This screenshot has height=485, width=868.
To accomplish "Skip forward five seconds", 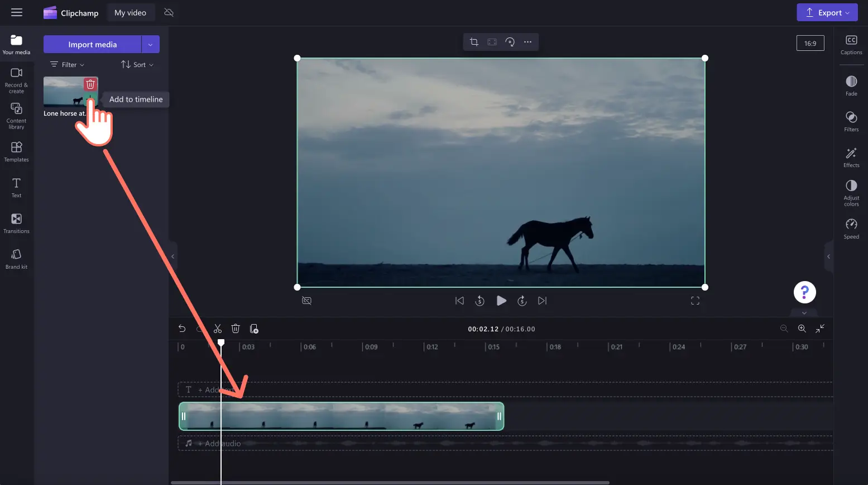I will coord(522,301).
